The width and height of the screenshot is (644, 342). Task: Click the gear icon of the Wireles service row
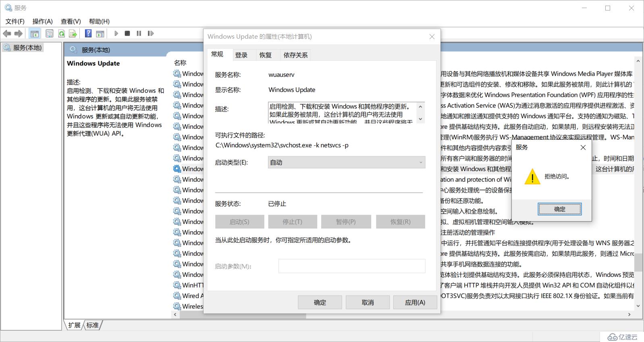tap(177, 306)
